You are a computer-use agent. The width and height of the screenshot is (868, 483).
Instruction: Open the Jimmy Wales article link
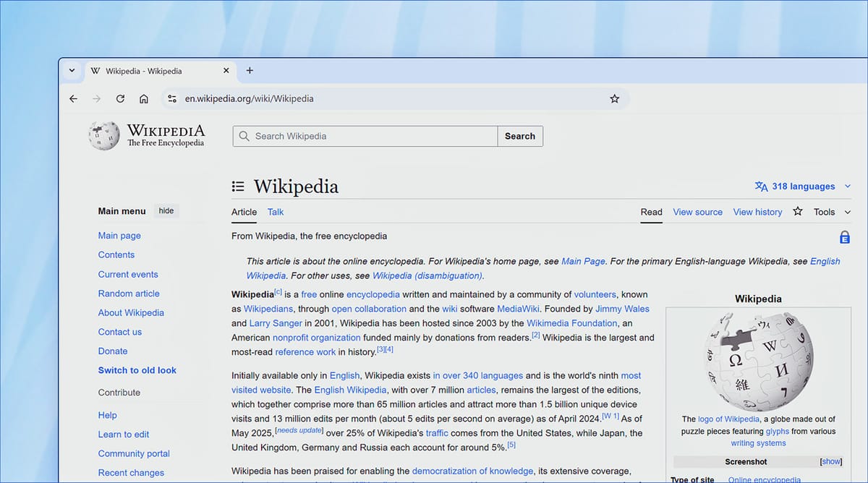coord(623,309)
